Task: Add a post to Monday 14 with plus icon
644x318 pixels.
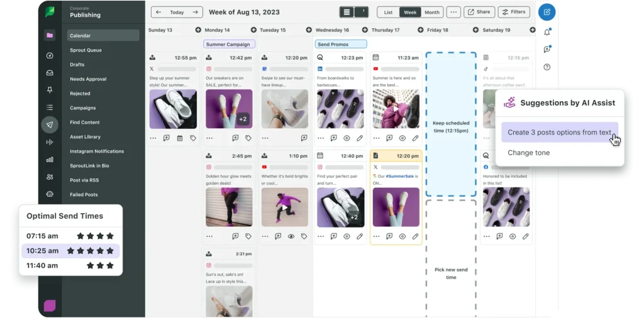Action: (x=199, y=30)
